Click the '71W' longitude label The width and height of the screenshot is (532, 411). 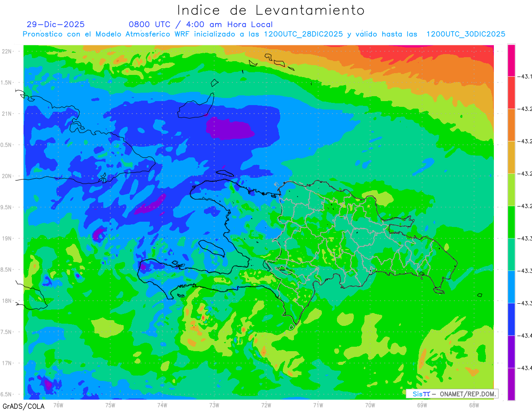[x=318, y=405]
